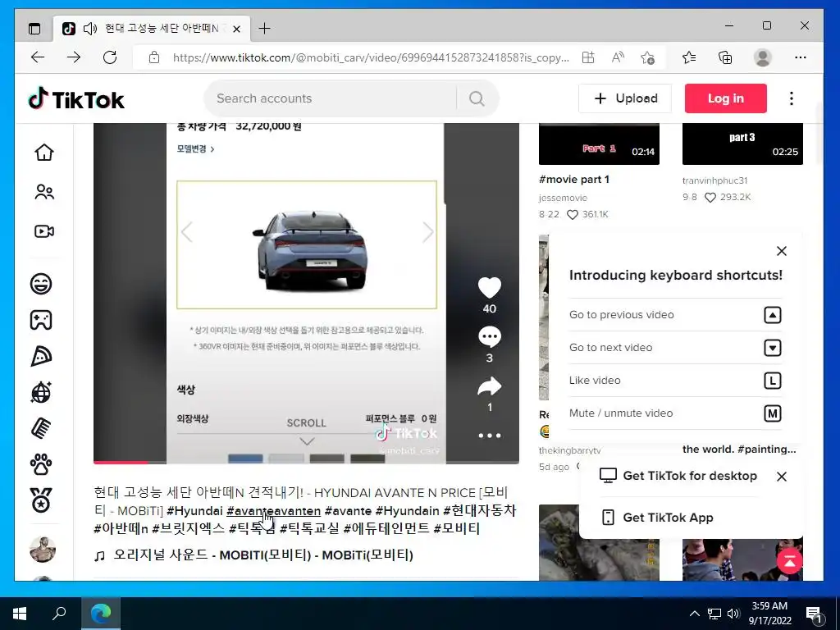Click the TikTok logo
The image size is (840, 630).
coord(76,99)
